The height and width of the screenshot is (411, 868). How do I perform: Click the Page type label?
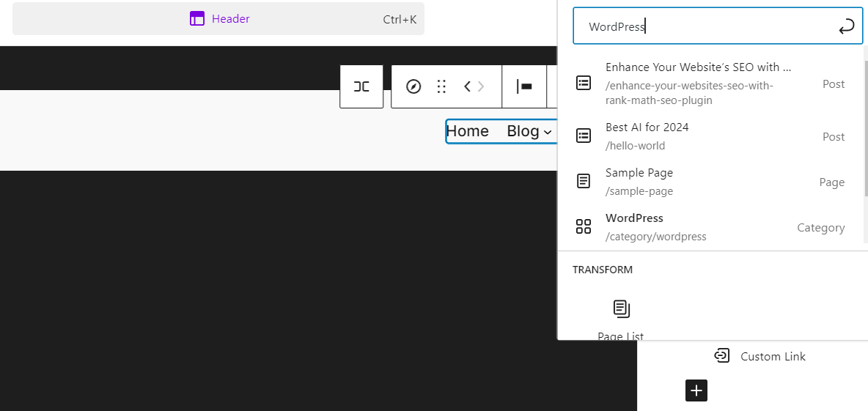click(832, 182)
